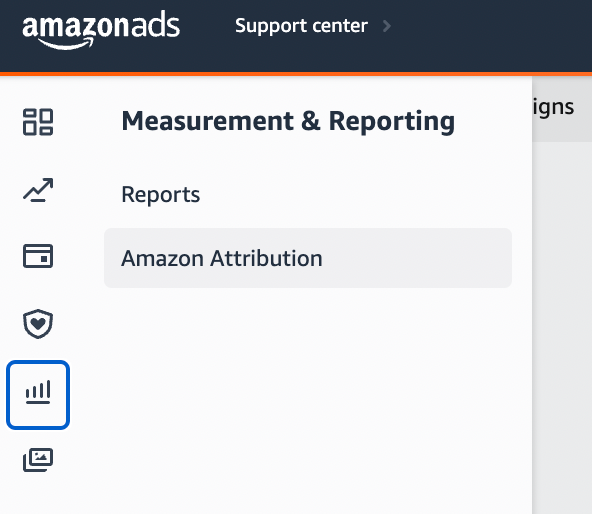Open the Reports menu item
This screenshot has width=592, height=514.
[160, 194]
